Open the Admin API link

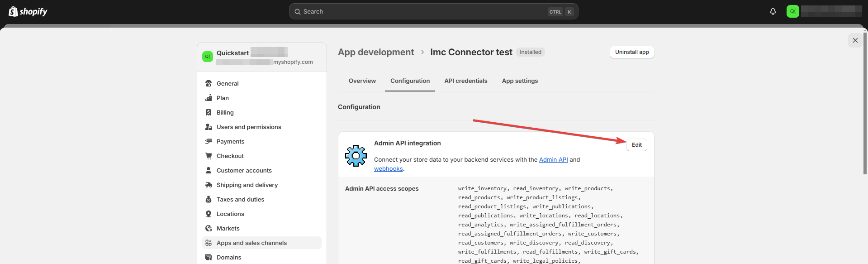click(x=553, y=159)
